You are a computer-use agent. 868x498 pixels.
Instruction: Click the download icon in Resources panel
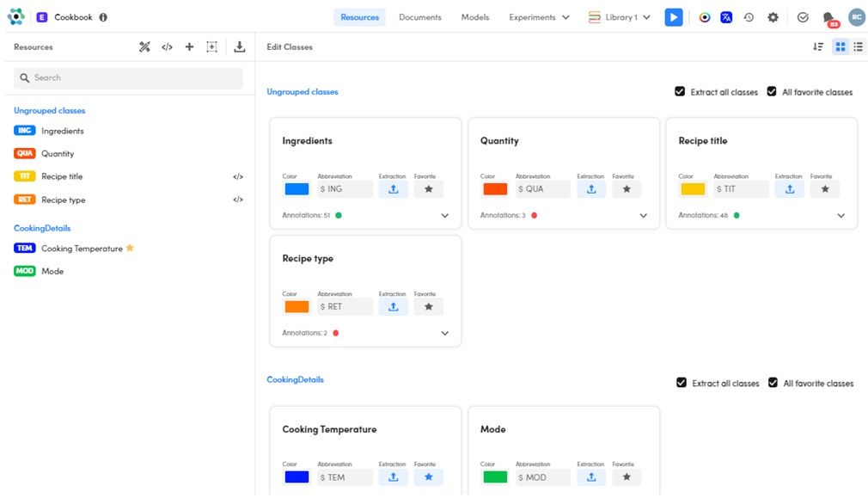point(239,47)
